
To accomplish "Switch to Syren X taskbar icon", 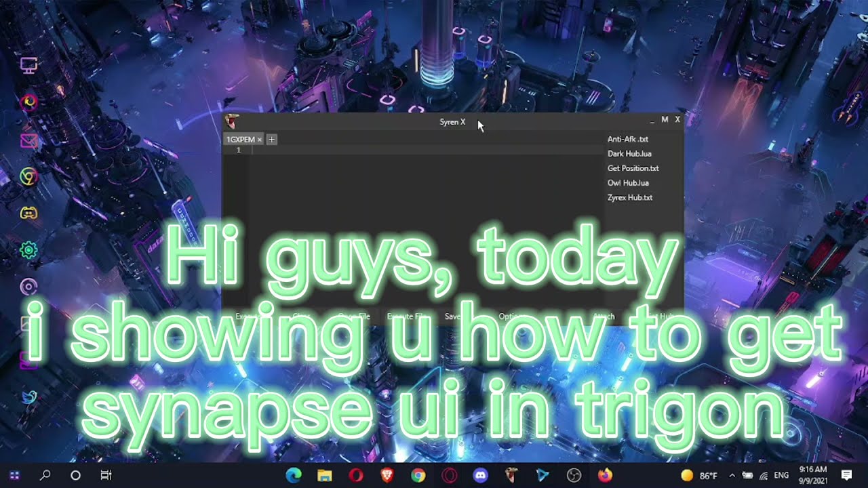I will tap(512, 476).
